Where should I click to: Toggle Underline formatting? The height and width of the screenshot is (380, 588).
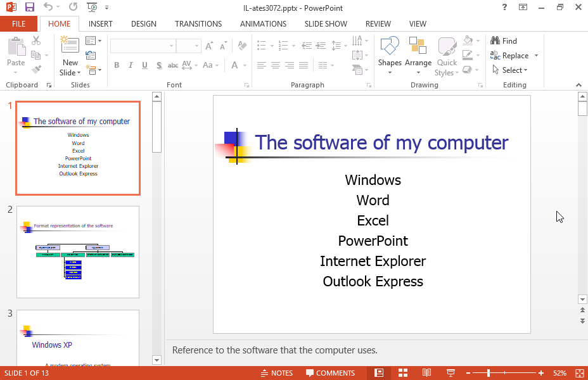tap(144, 65)
